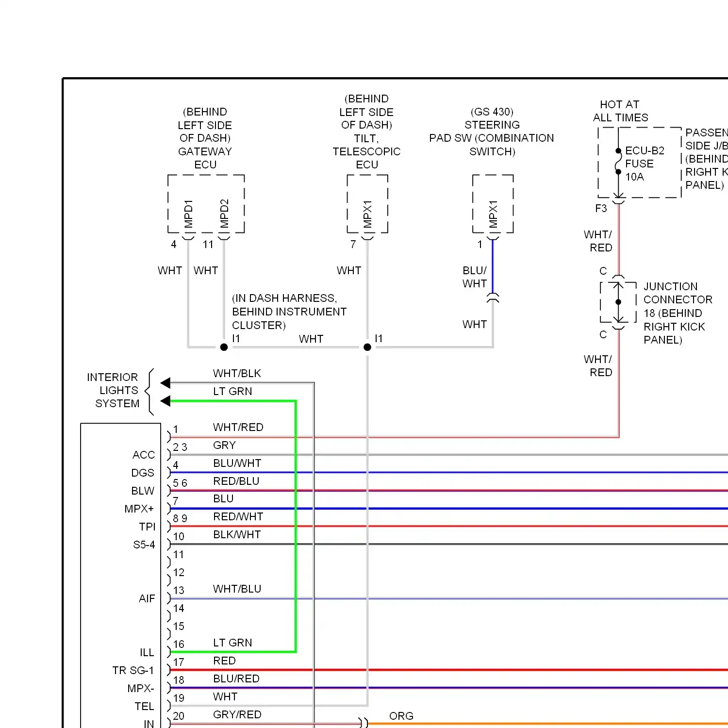Click the "AIF" pin name
Image resolution: width=728 pixels, height=728 pixels.
click(147, 598)
